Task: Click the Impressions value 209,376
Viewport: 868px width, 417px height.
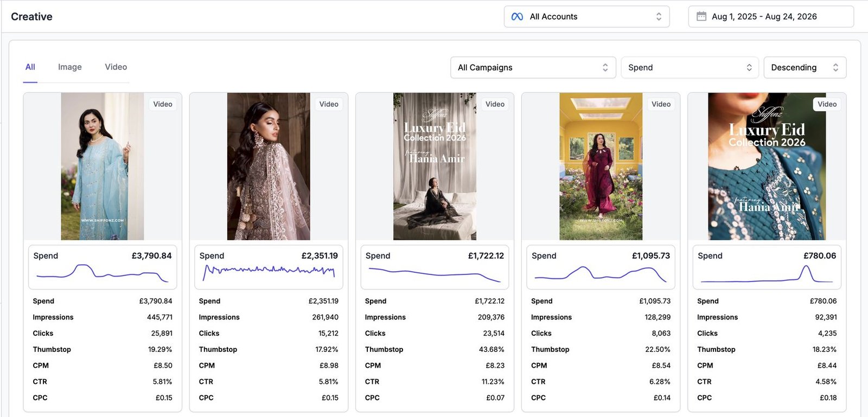Action: pyautogui.click(x=491, y=317)
